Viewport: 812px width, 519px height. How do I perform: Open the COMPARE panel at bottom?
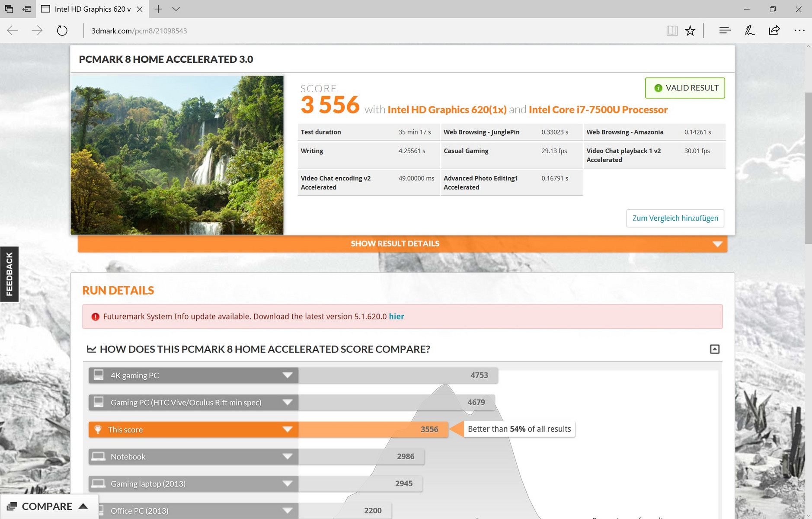49,506
